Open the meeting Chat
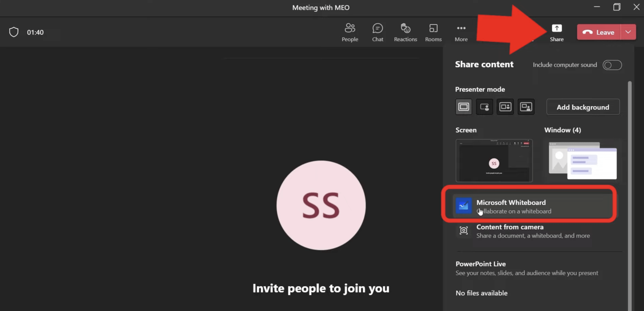644x311 pixels. click(x=377, y=32)
